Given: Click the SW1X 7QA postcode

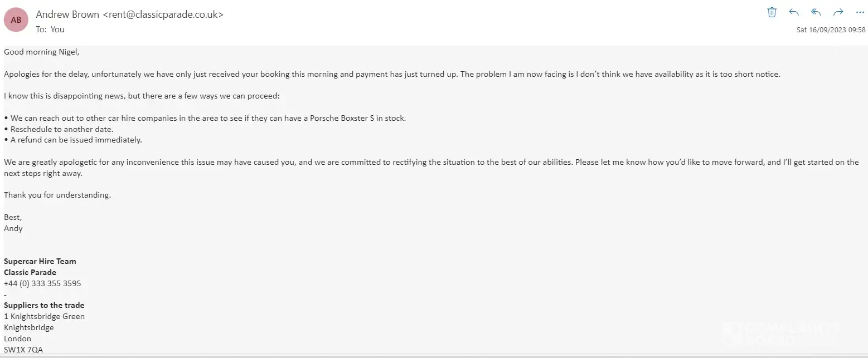Looking at the screenshot, I should [x=23, y=350].
